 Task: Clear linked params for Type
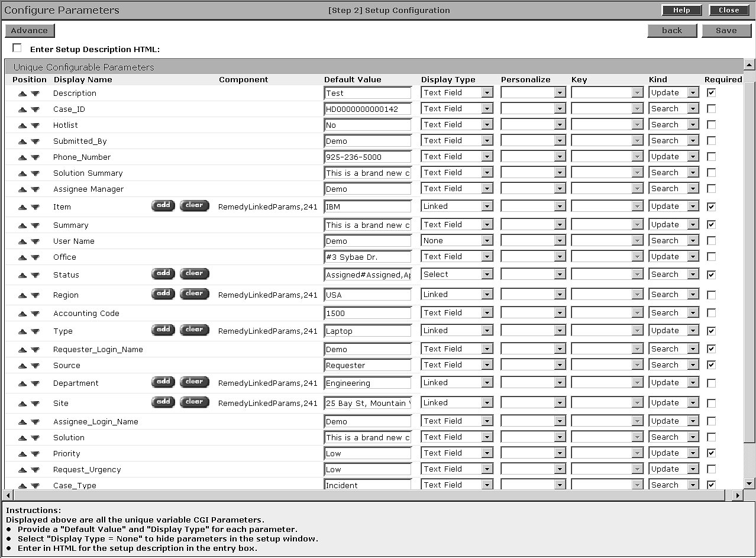click(x=194, y=330)
